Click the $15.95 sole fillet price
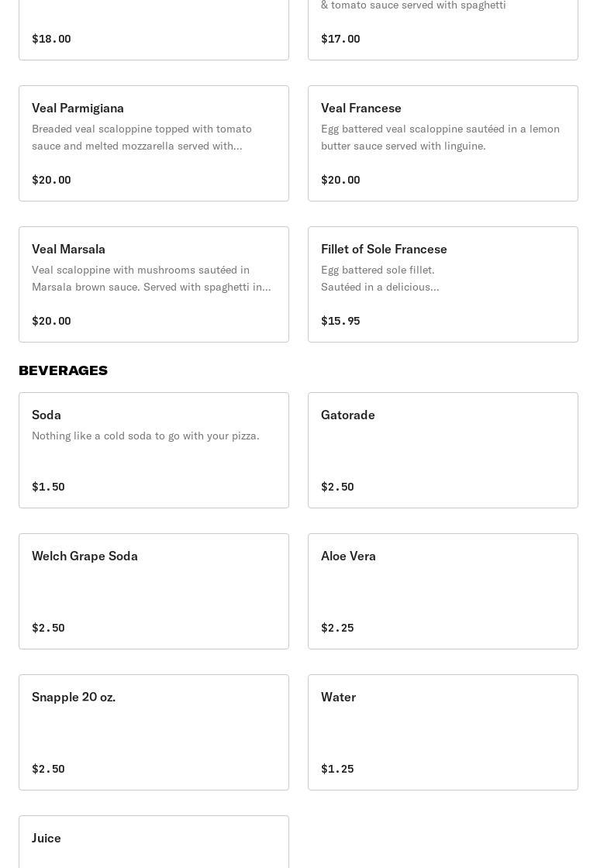Screen dimensions: 597x868 [340, 321]
